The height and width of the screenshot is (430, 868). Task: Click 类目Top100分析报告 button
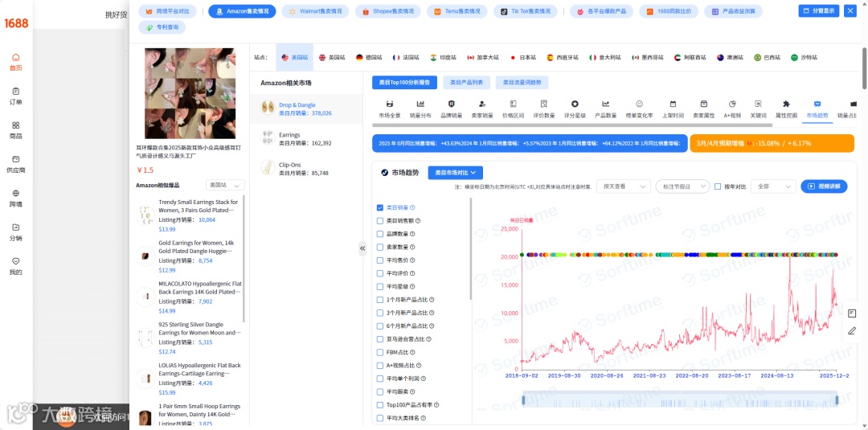(404, 83)
